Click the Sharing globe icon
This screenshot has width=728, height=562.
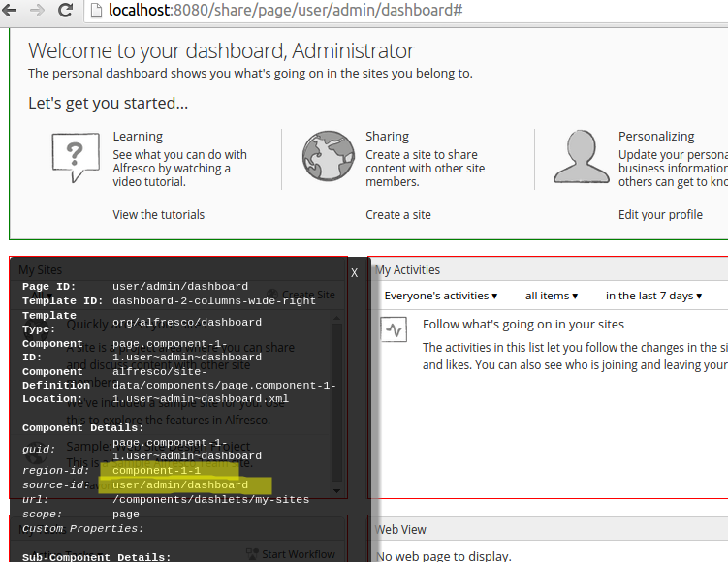tap(329, 156)
